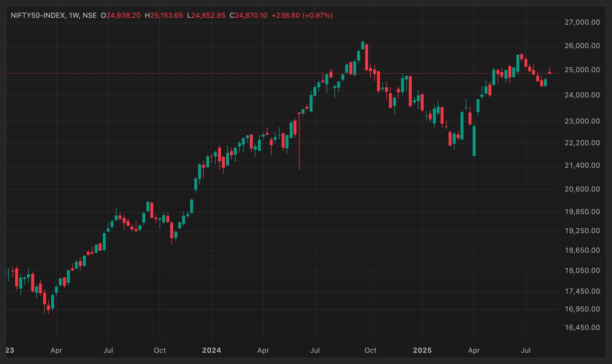Click the high value H25,153.65
612x364 pixels.
(x=164, y=15)
